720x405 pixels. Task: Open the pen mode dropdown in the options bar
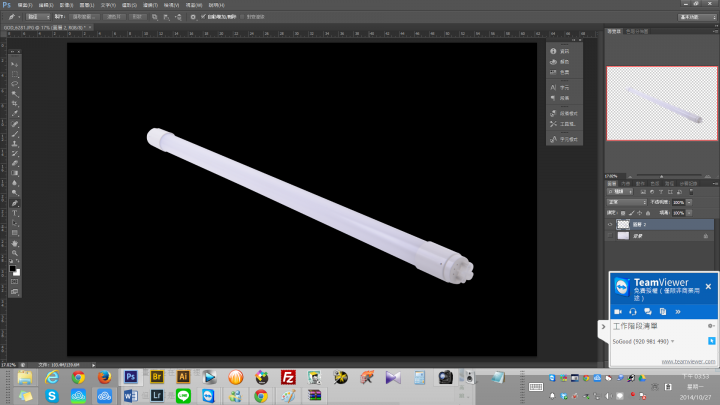38,17
